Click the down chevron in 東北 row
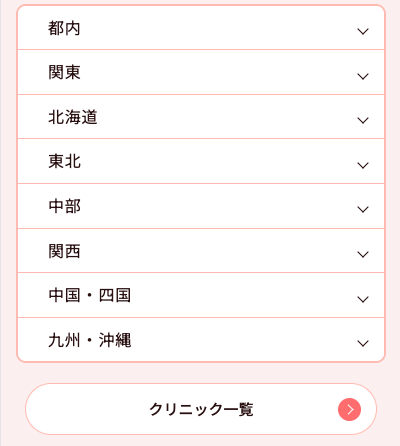 [363, 165]
